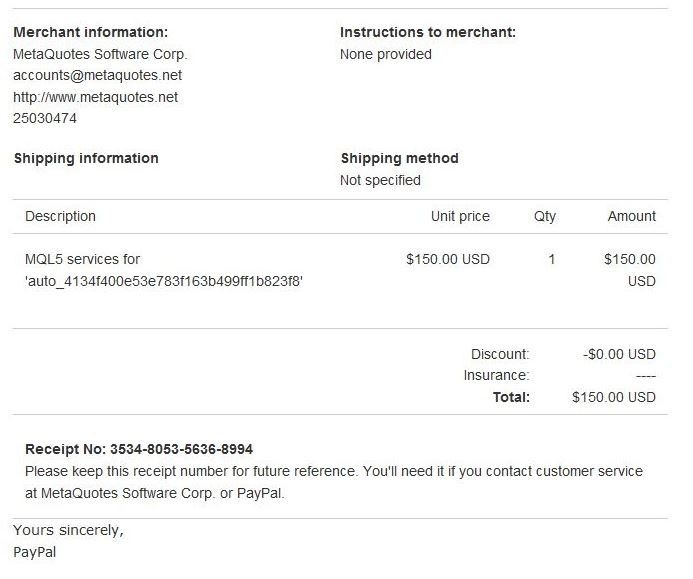Click the Shipping method heading

tap(399, 158)
